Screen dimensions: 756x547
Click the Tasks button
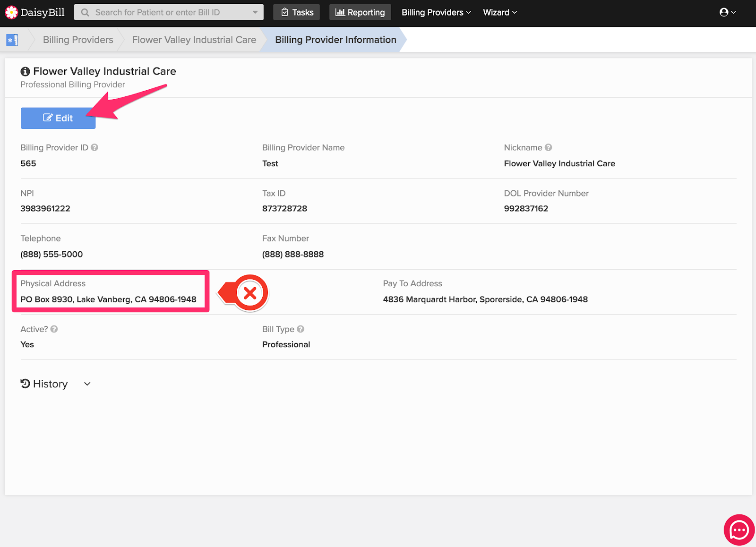(297, 12)
